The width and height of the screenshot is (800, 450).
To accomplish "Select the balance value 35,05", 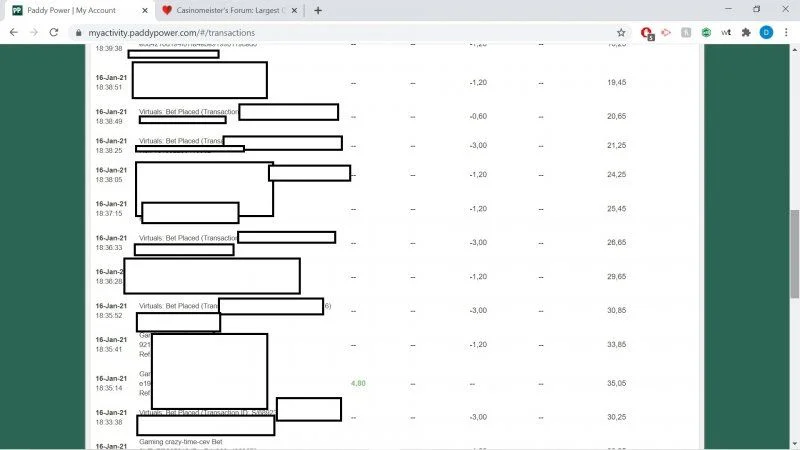I will coord(616,383).
